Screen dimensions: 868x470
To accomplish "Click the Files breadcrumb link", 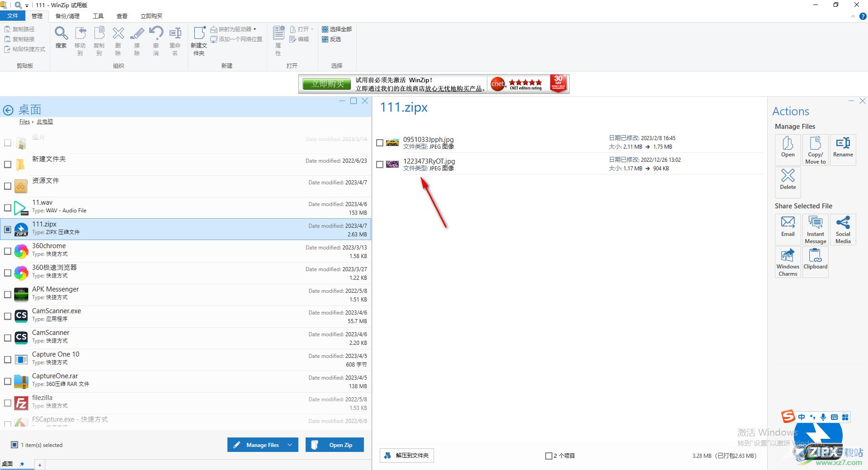I will [24, 122].
